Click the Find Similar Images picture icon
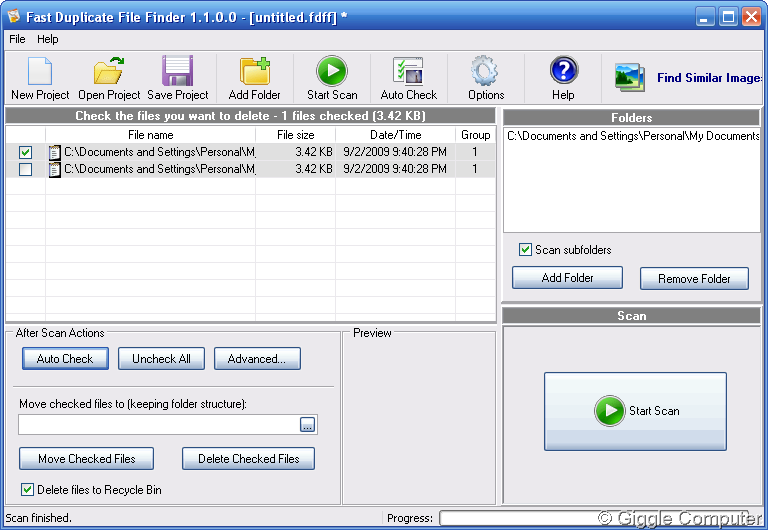 (x=630, y=78)
